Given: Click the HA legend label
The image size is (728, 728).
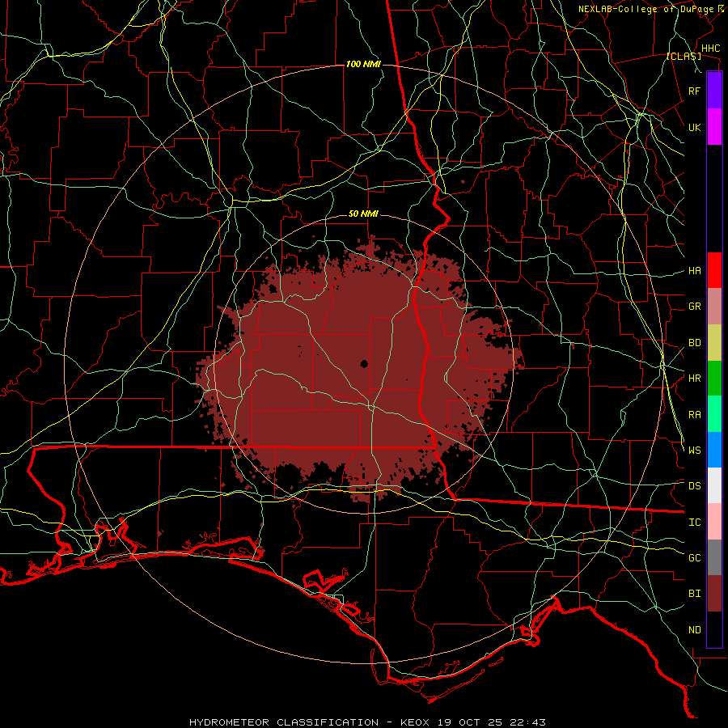Looking at the screenshot, I should click(x=694, y=271).
